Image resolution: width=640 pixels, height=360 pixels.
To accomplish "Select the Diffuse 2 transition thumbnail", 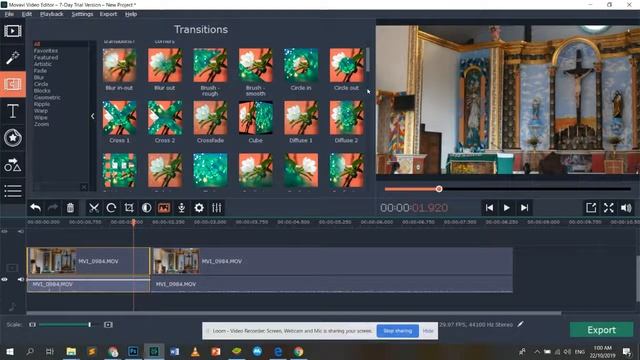I will click(346, 118).
